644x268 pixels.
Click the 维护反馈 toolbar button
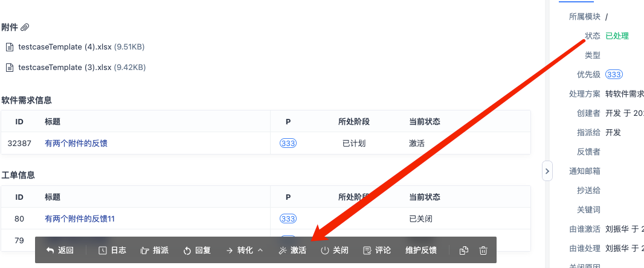[421, 250]
